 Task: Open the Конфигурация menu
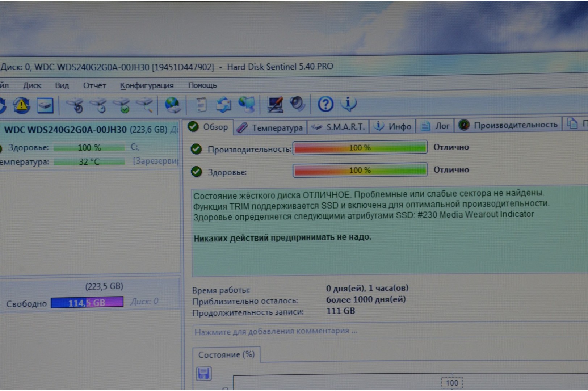pos(147,85)
